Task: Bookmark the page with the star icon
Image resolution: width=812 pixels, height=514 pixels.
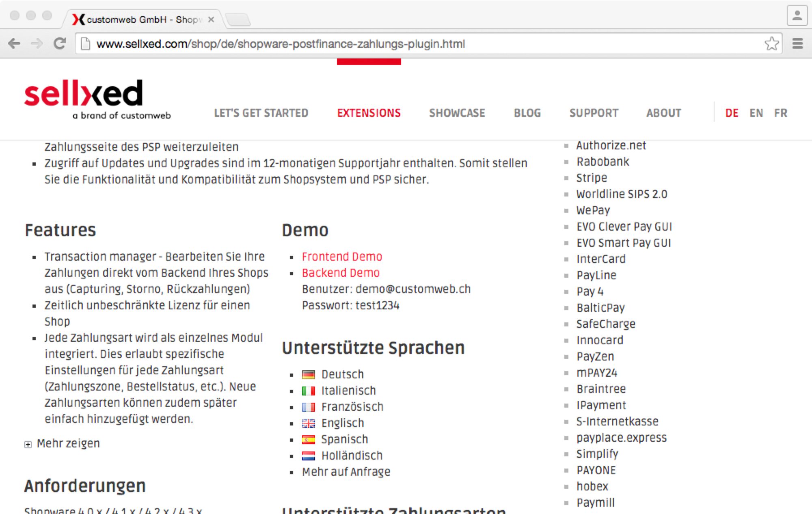Action: [x=771, y=43]
